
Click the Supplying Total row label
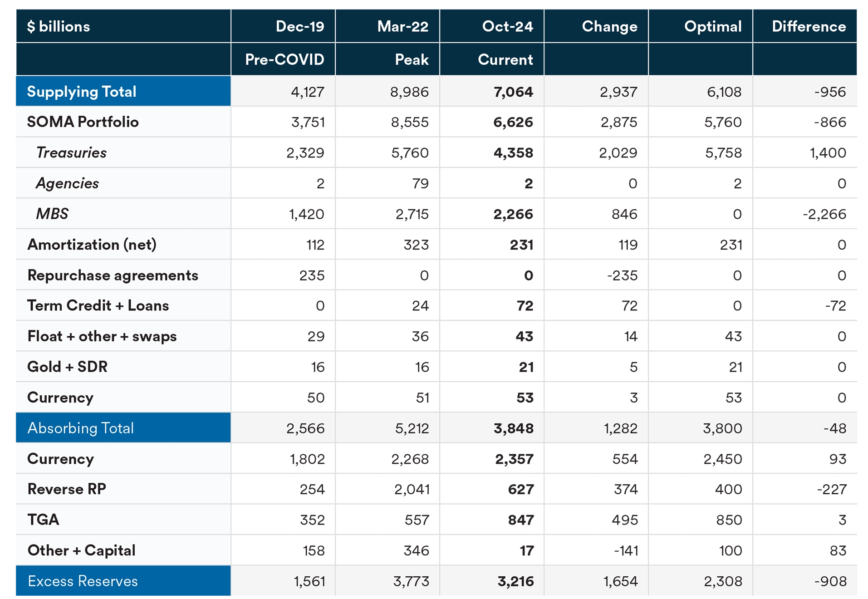tap(82, 92)
